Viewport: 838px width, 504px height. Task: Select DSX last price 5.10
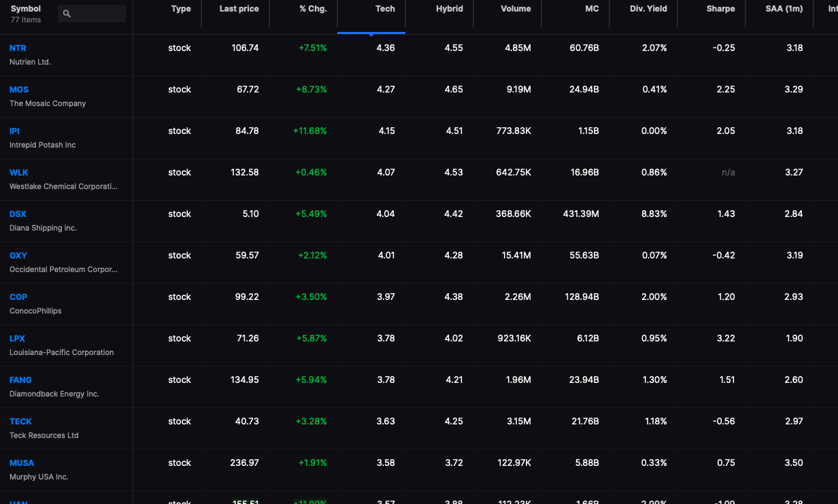[x=251, y=214]
